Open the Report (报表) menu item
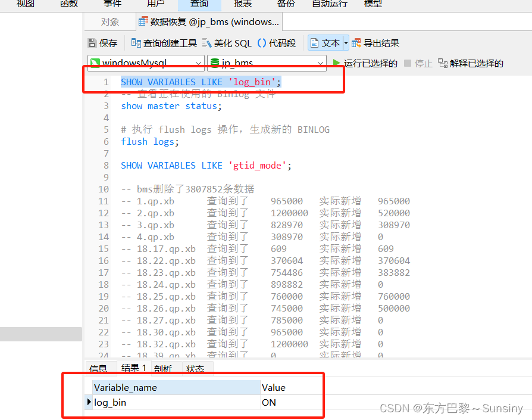Image resolution: width=532 pixels, height=420 pixels. tap(243, 4)
